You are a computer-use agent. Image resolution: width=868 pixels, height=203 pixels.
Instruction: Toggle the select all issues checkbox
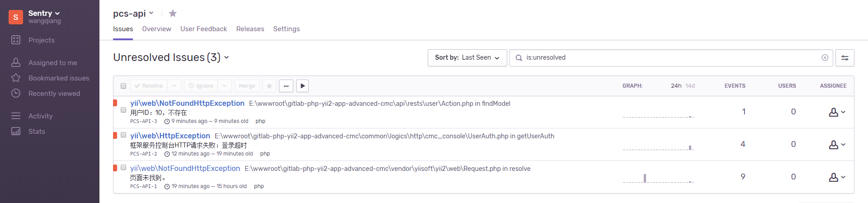pyautogui.click(x=123, y=86)
